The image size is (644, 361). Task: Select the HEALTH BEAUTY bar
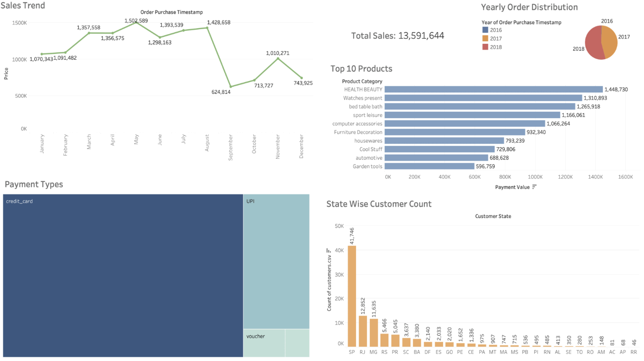pyautogui.click(x=495, y=89)
